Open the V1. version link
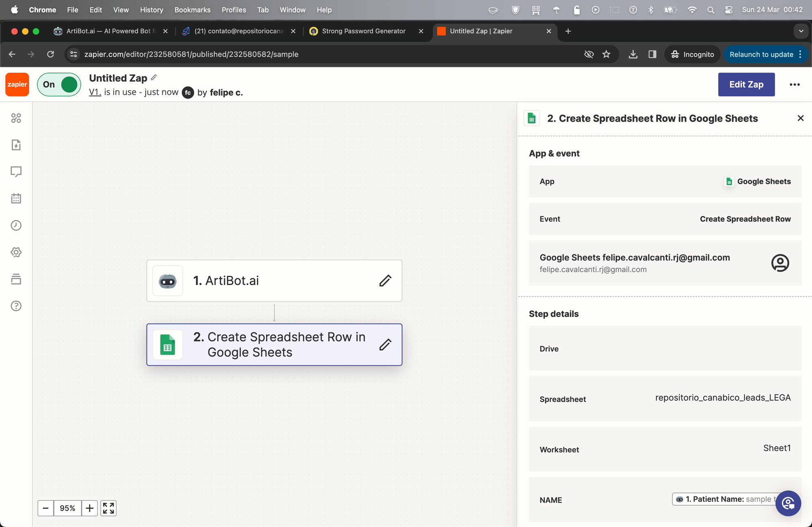This screenshot has height=527, width=812. (x=95, y=92)
